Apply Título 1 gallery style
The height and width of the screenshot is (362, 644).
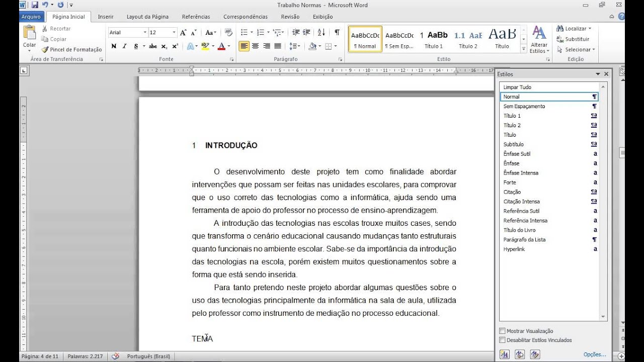tap(434, 39)
